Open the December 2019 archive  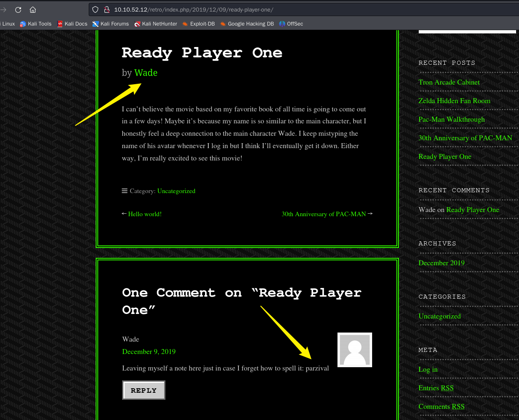click(x=441, y=263)
